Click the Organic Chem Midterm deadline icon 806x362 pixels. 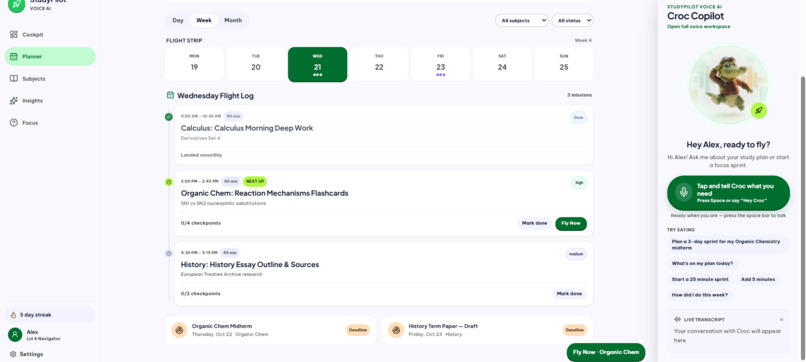click(179, 330)
